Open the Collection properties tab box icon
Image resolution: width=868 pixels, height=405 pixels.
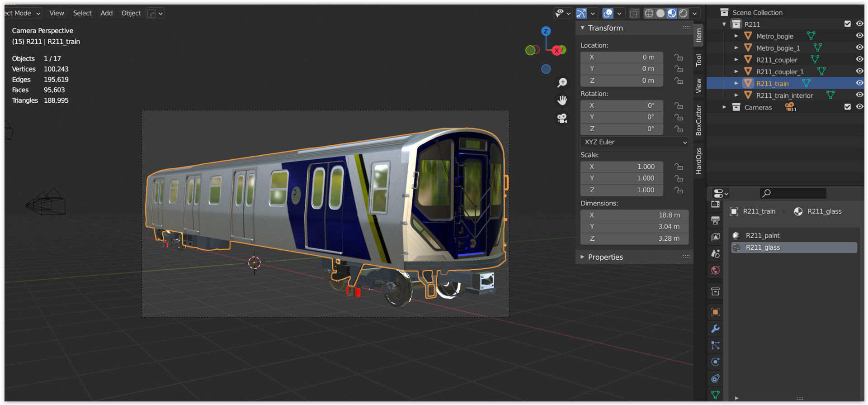point(715,291)
